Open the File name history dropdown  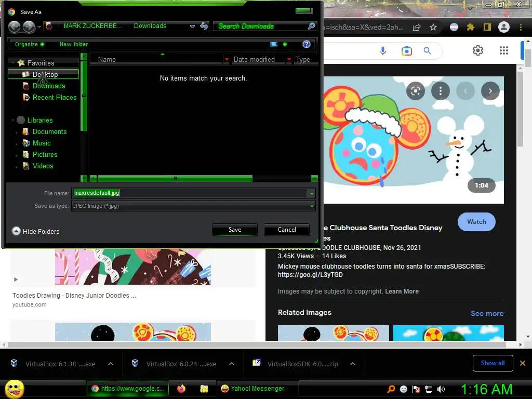[x=312, y=193]
